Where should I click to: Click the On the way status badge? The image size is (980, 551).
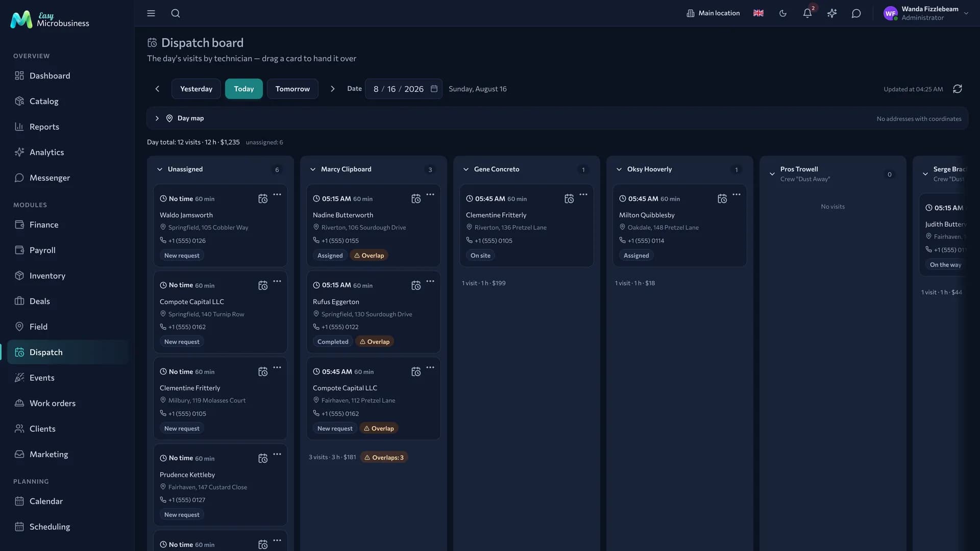click(945, 265)
